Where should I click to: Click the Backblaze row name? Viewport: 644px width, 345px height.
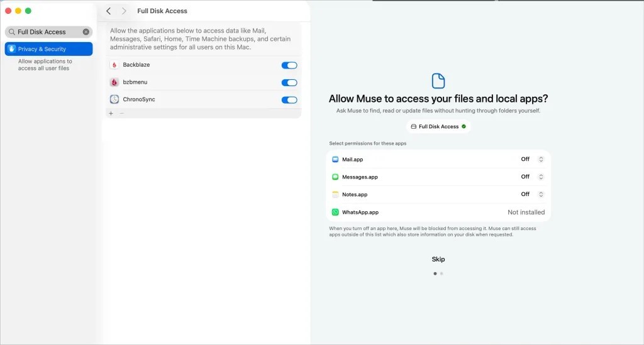tap(136, 65)
